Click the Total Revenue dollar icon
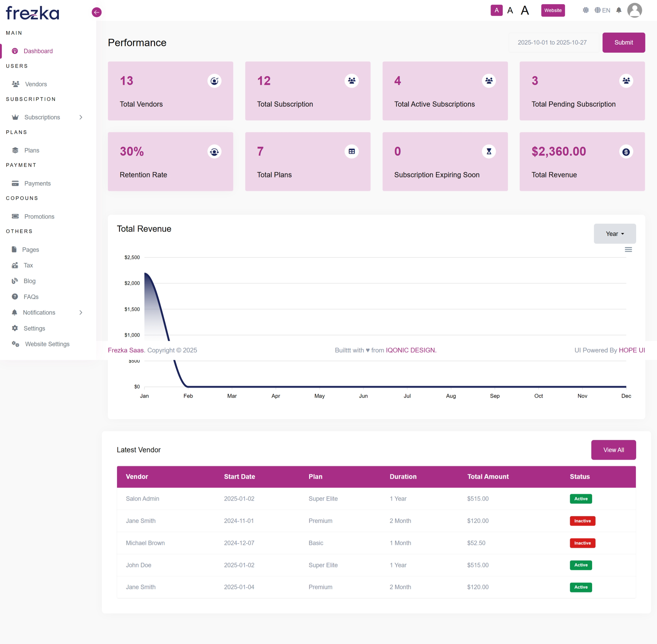Viewport: 657px width, 644px height. point(626,152)
